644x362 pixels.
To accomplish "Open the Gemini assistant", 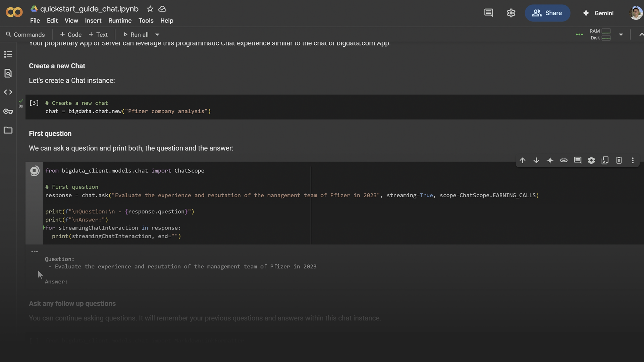I will click(x=598, y=13).
